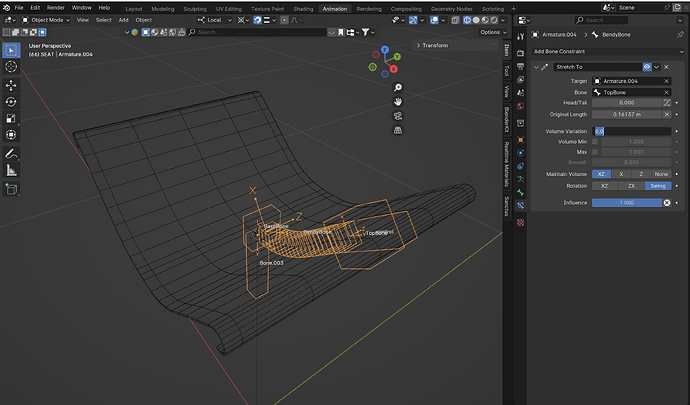Select the Transform tool

[11, 135]
